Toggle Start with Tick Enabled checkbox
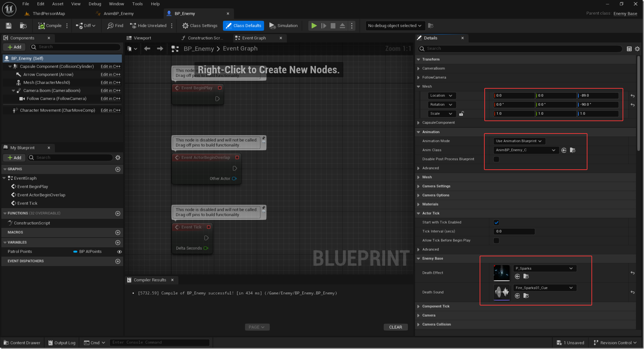Screen dimensions: 644x349 click(496, 223)
